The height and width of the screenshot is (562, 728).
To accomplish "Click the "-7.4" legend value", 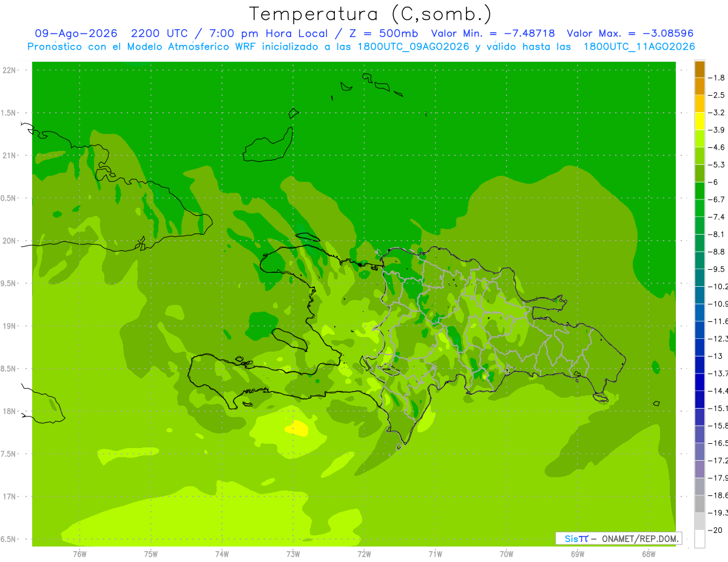I will click(717, 216).
